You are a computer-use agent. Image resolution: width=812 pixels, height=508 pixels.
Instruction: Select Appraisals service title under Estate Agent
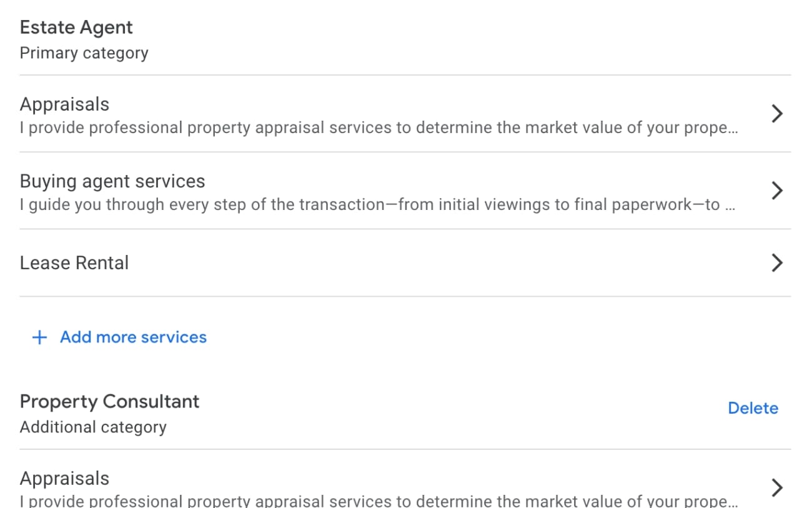pyautogui.click(x=64, y=104)
